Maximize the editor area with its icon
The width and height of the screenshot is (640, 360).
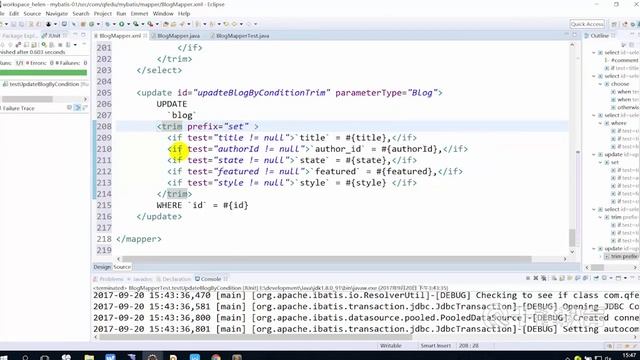pos(574,36)
